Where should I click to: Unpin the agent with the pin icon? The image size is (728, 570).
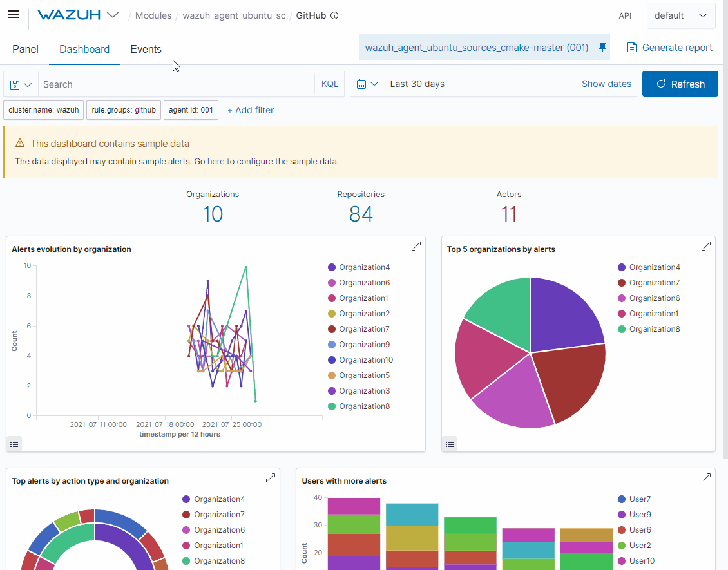[602, 47]
